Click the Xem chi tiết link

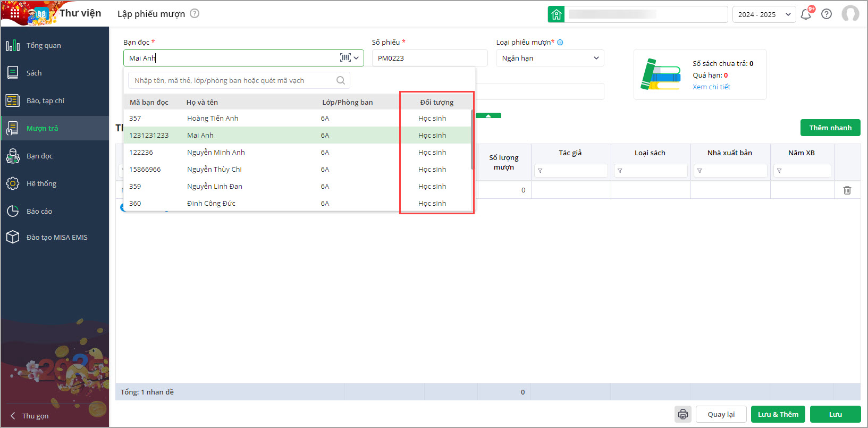[711, 87]
